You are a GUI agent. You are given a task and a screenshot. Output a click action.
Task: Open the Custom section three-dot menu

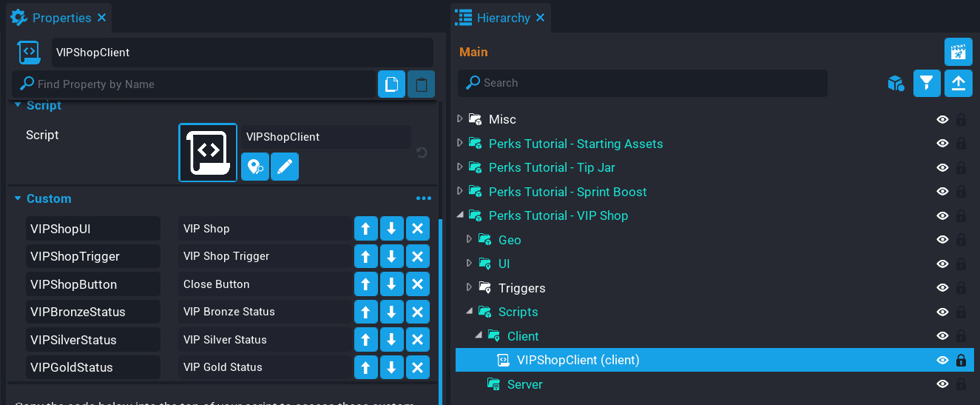point(423,198)
